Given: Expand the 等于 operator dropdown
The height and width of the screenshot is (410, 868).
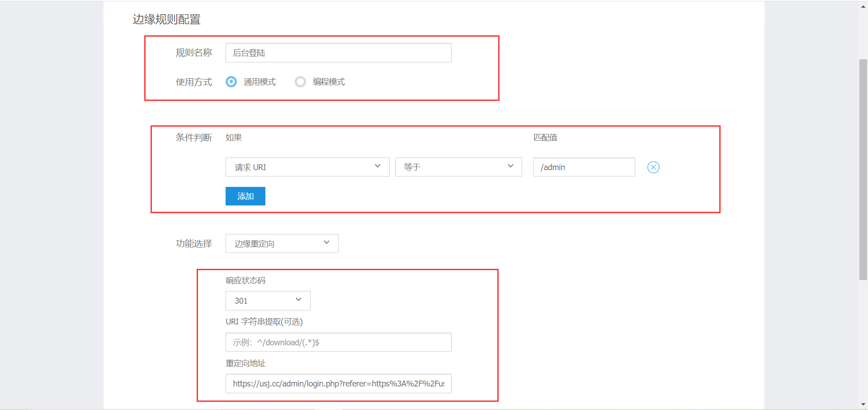Looking at the screenshot, I should pyautogui.click(x=458, y=167).
